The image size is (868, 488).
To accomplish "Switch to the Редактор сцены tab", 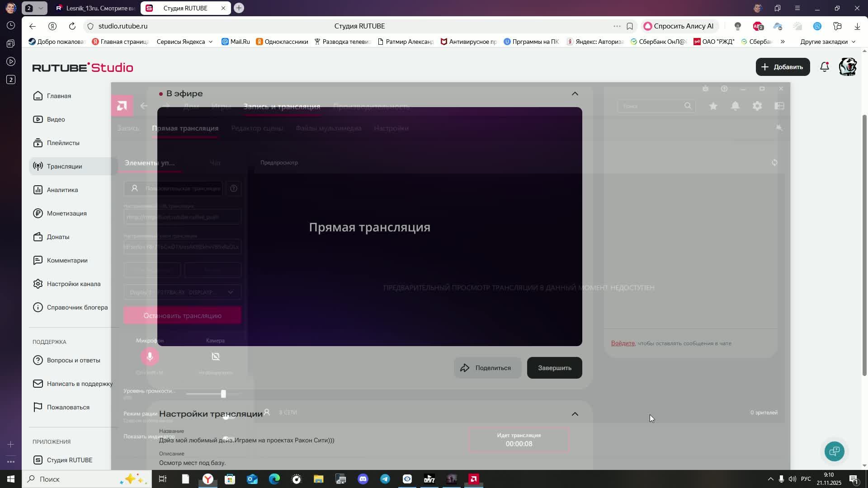I will click(257, 128).
